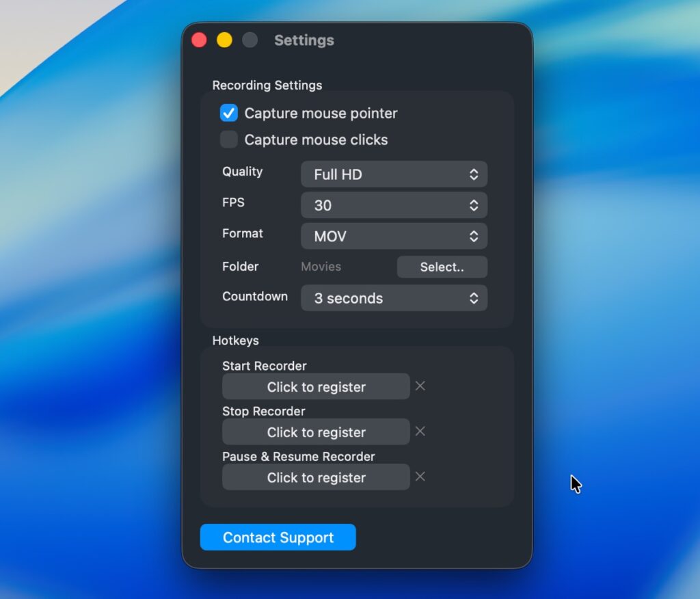Close the Settings window
700x599 pixels.
point(199,40)
